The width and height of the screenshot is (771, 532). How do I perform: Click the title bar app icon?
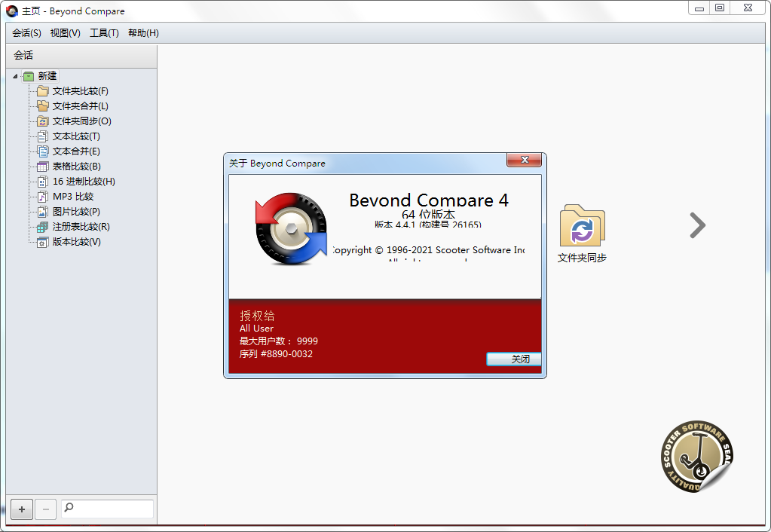coord(12,11)
